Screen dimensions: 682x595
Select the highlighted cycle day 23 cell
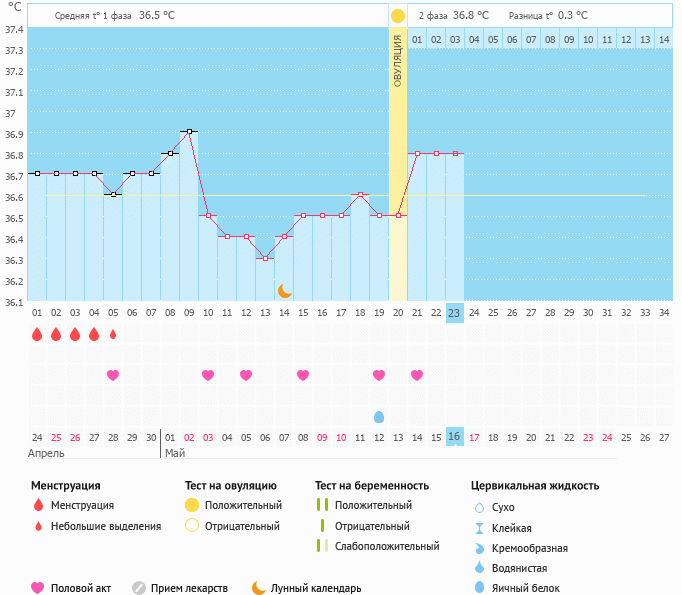pos(454,312)
